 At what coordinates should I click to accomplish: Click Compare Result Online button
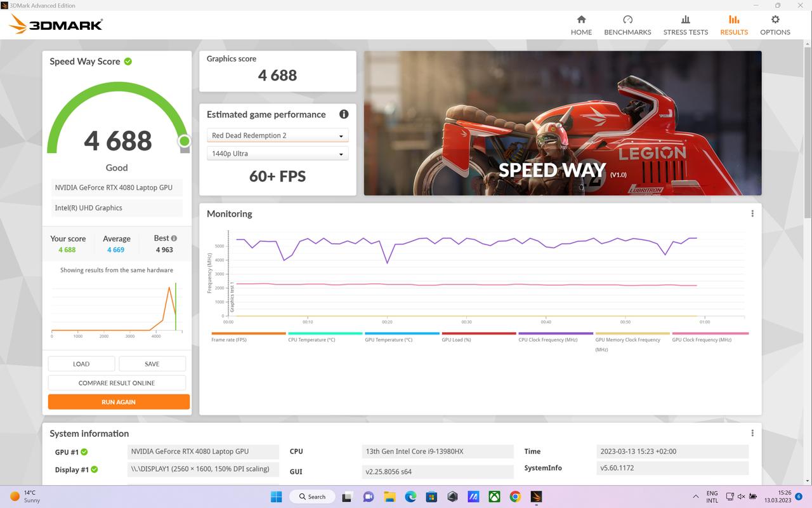(117, 383)
